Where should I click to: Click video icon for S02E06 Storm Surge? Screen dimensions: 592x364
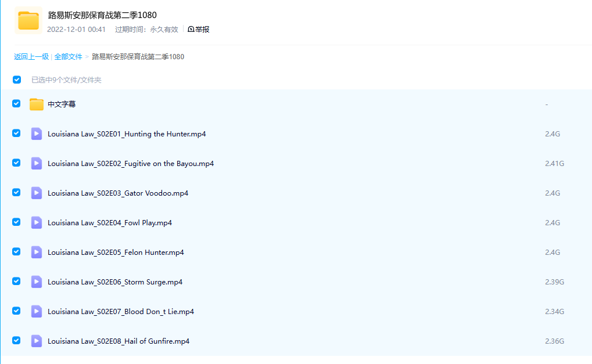click(x=37, y=282)
